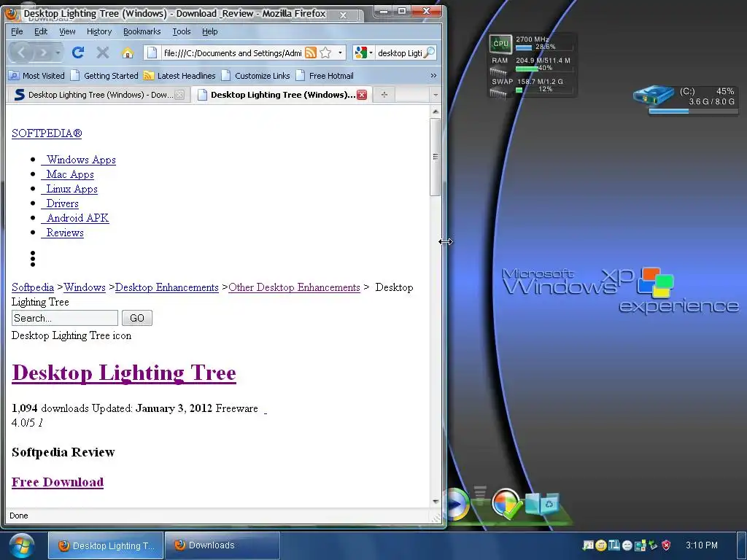Open the Help menu
Viewport: 747px width, 560px height.
click(x=209, y=31)
